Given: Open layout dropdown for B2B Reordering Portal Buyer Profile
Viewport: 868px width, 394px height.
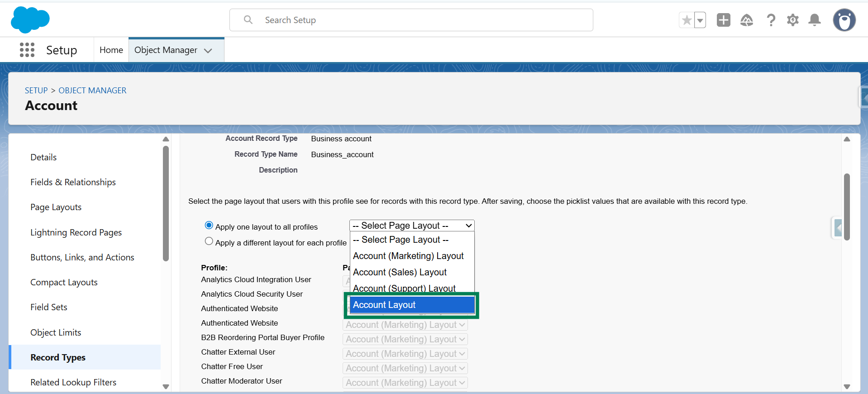Looking at the screenshot, I should click(x=405, y=339).
